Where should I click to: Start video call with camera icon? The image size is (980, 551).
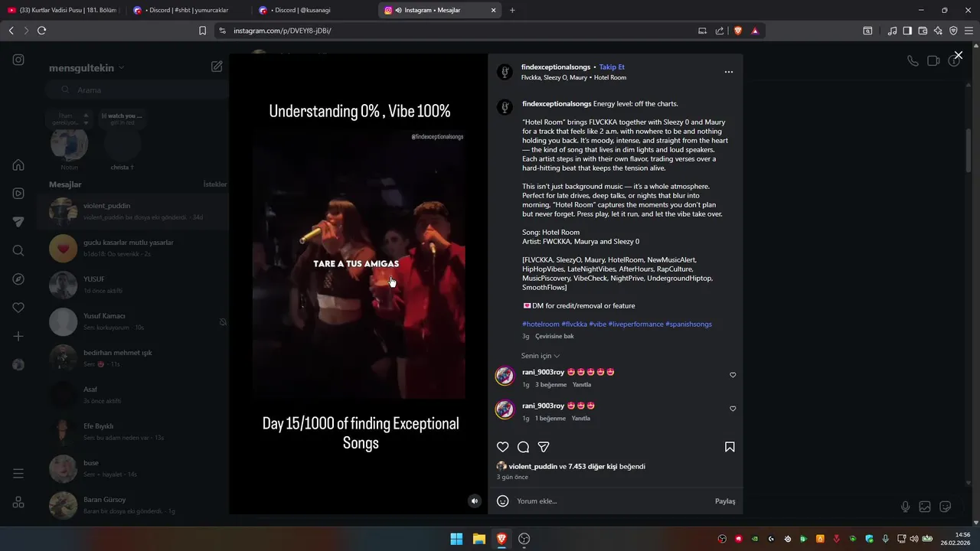(933, 61)
